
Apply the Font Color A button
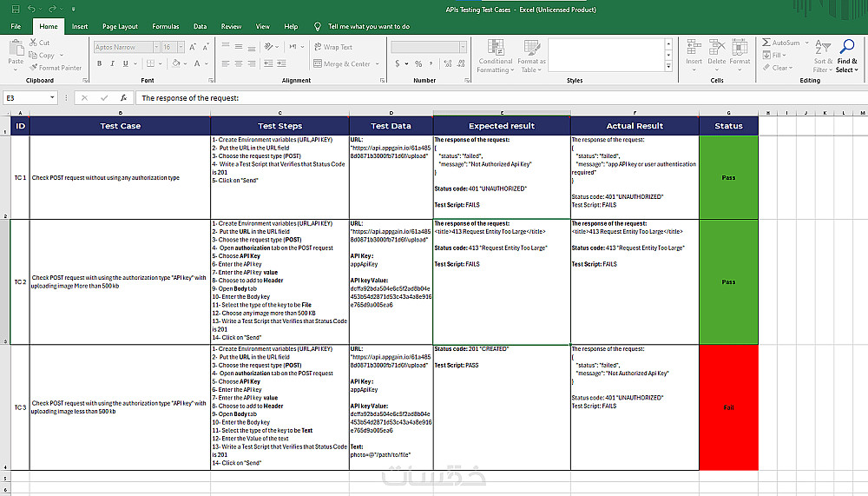pos(197,63)
